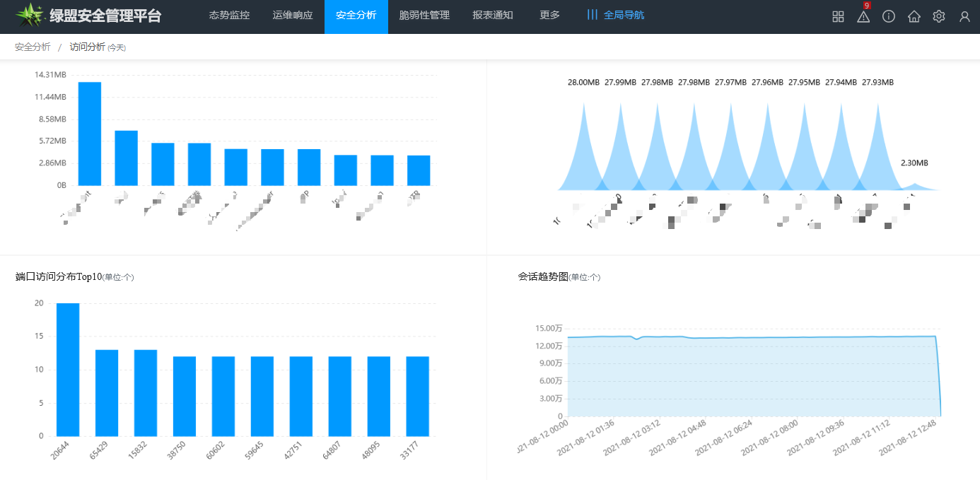
Task: Go to home via the house icon
Action: pyautogui.click(x=914, y=17)
